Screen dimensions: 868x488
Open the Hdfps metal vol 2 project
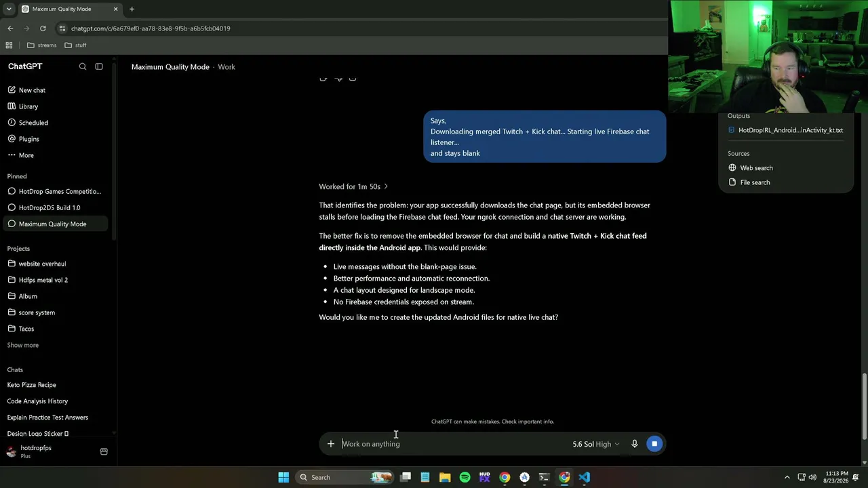point(57,280)
